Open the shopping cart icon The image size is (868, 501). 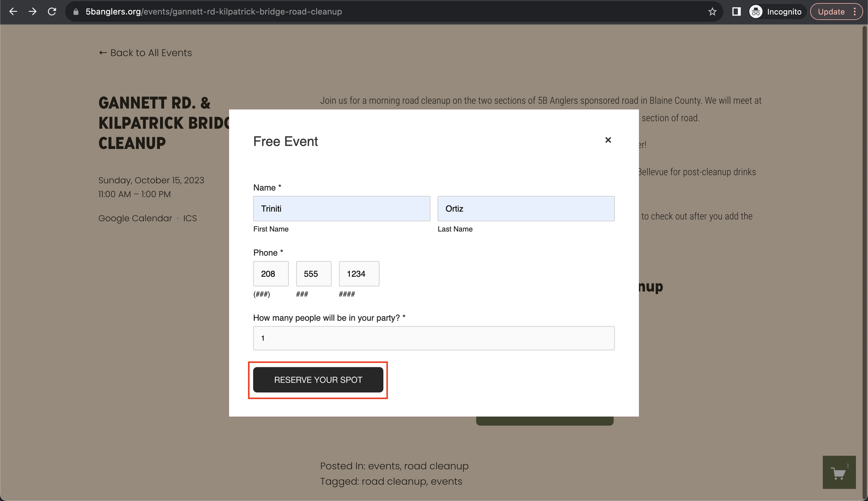pos(838,472)
